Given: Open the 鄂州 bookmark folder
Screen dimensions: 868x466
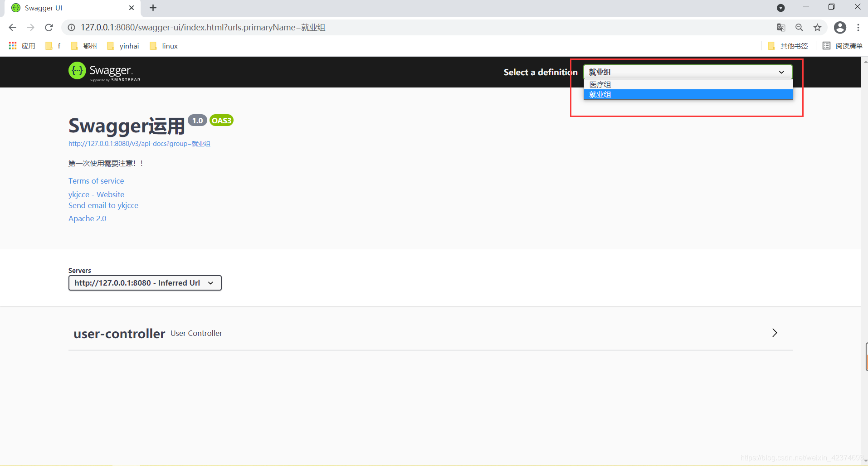Looking at the screenshot, I should [84, 46].
